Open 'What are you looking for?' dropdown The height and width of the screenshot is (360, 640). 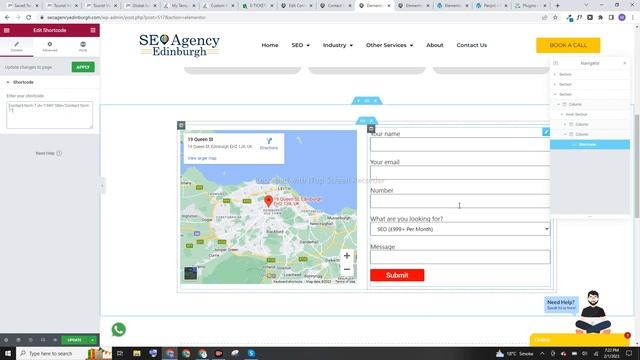point(460,229)
